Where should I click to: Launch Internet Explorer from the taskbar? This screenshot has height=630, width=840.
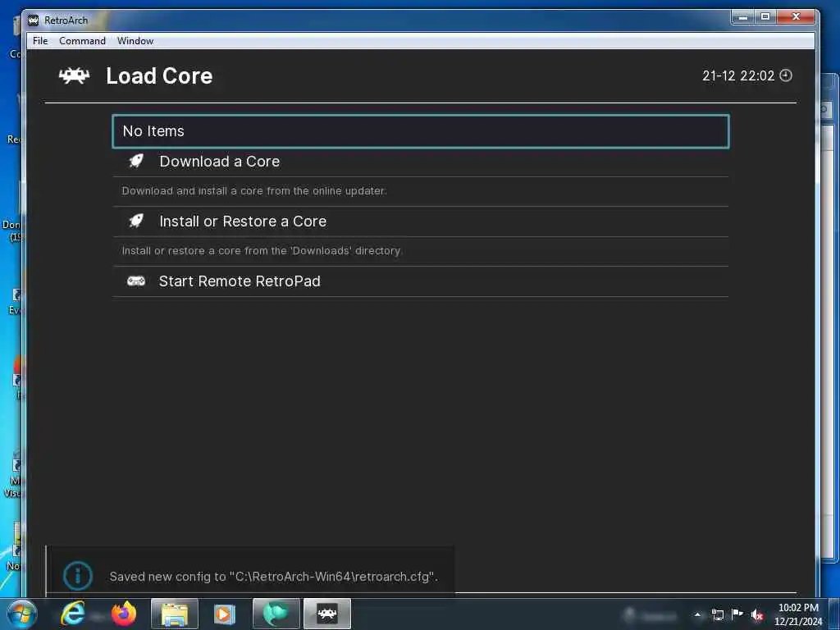click(x=73, y=614)
